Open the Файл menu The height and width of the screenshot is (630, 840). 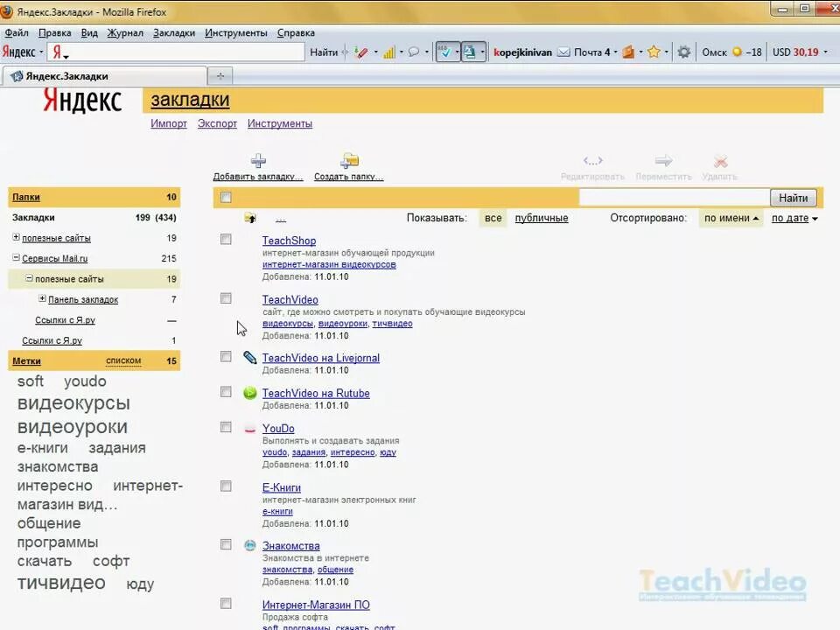pos(17,32)
